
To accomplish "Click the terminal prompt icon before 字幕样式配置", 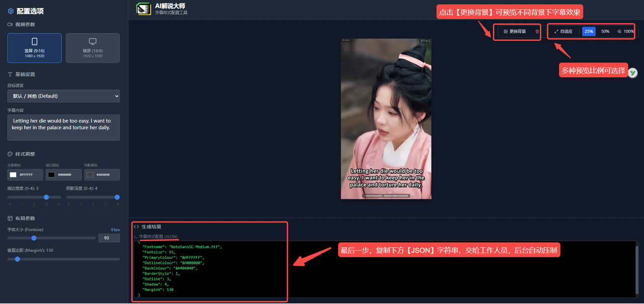I will pos(135,237).
